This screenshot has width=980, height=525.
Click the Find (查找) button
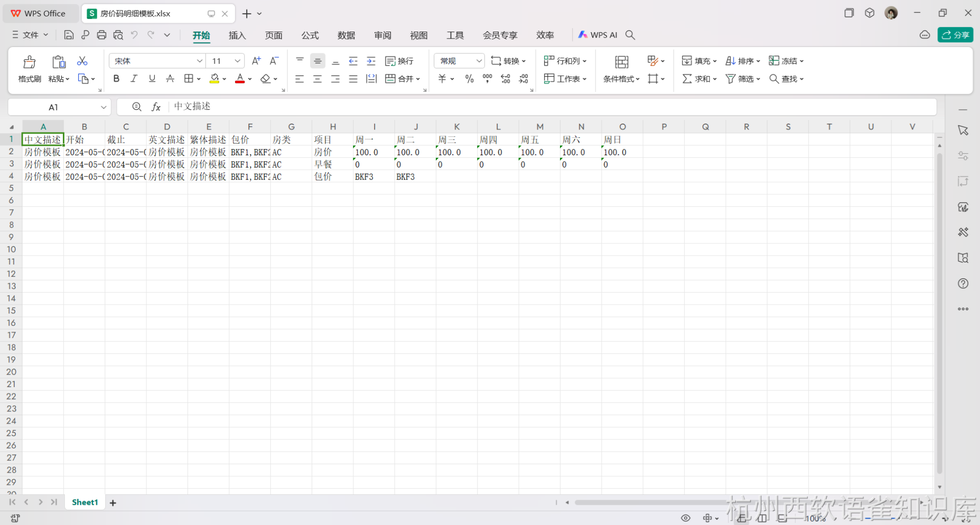pos(786,79)
